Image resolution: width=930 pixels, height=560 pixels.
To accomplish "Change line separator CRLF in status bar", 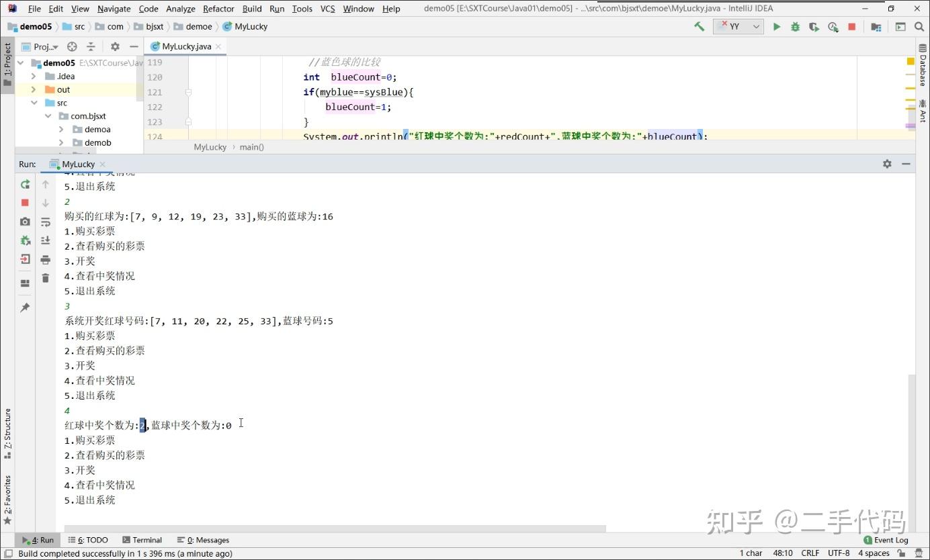I will (810, 553).
